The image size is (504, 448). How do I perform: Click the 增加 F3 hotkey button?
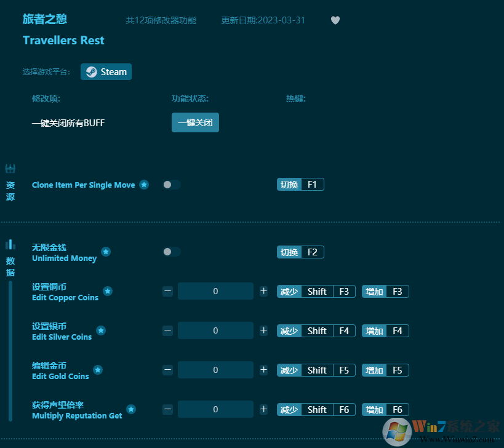(385, 291)
